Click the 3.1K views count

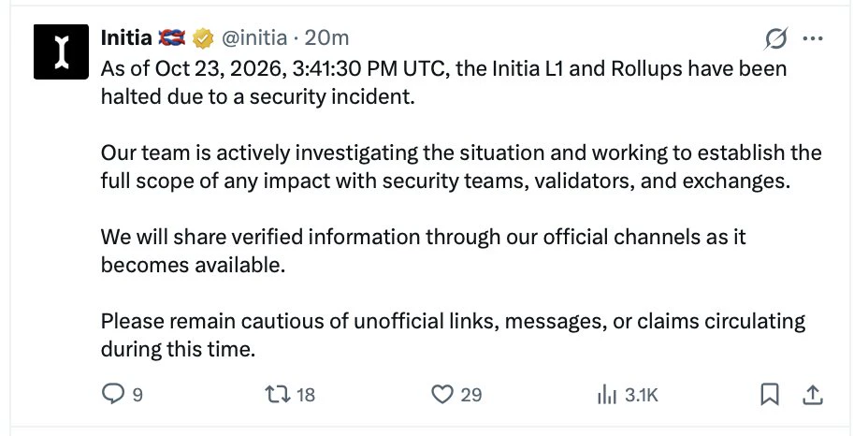(641, 395)
